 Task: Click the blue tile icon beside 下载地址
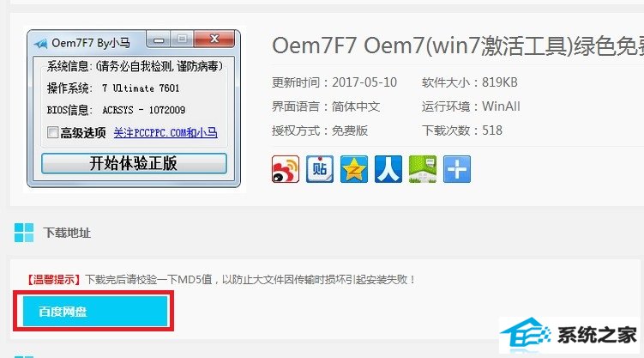tap(24, 233)
